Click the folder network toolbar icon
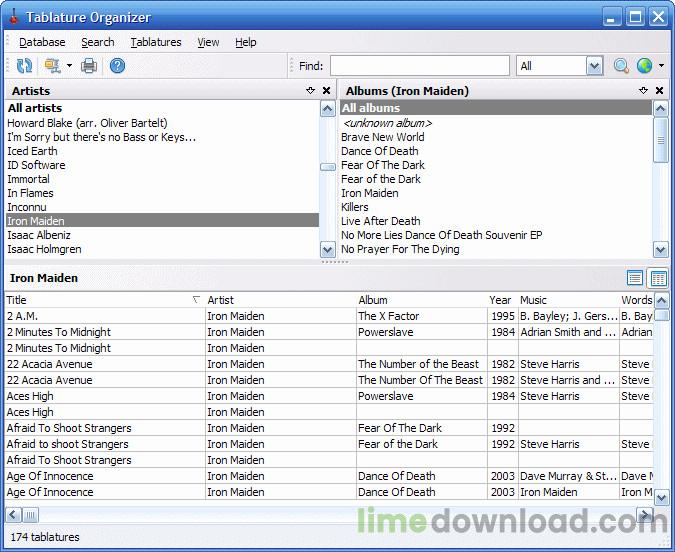 (53, 66)
